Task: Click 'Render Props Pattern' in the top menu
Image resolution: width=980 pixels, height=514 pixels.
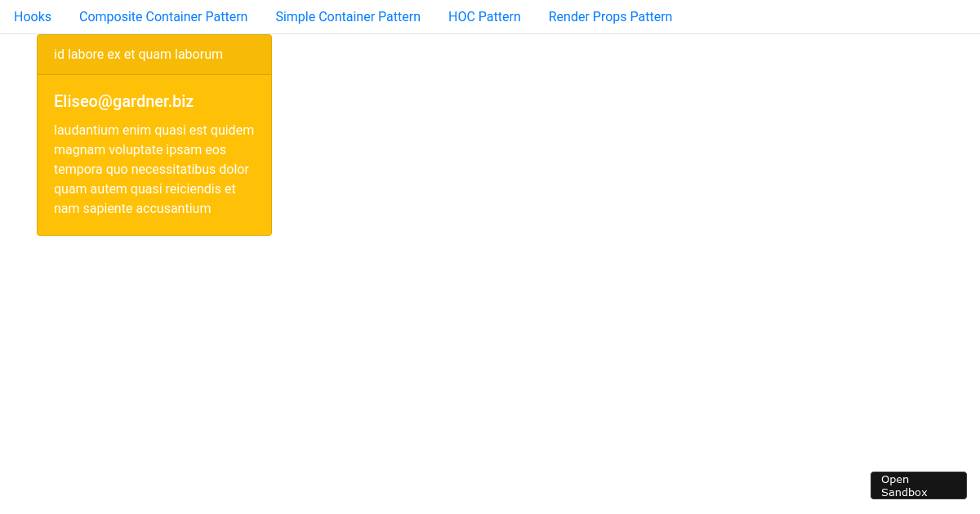Action: point(610,16)
